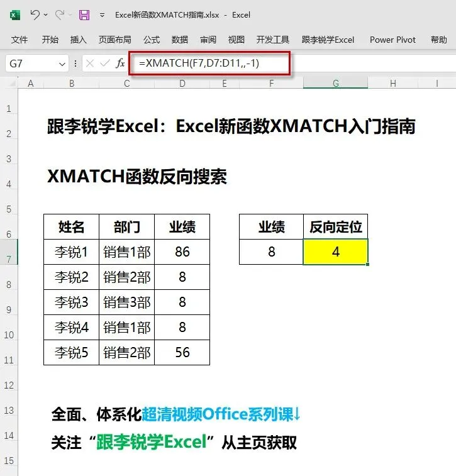The width and height of the screenshot is (456, 476).
Task: Click the green 跟李锐学Excel text
Action: pos(151,442)
